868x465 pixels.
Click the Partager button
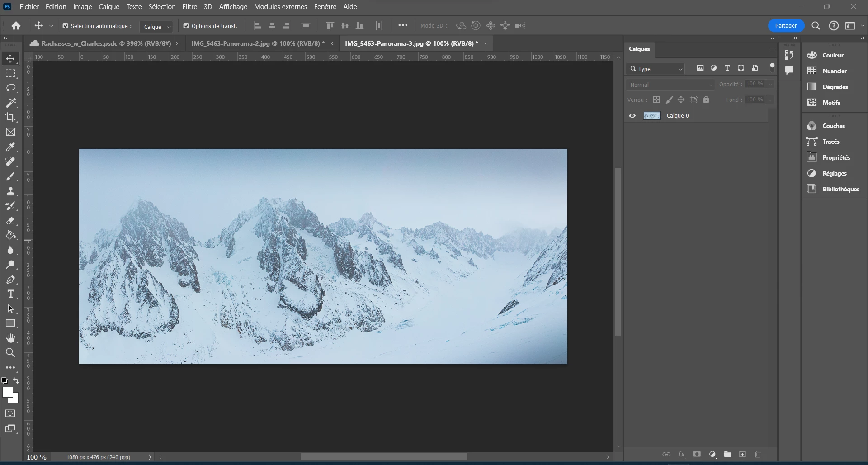click(786, 26)
